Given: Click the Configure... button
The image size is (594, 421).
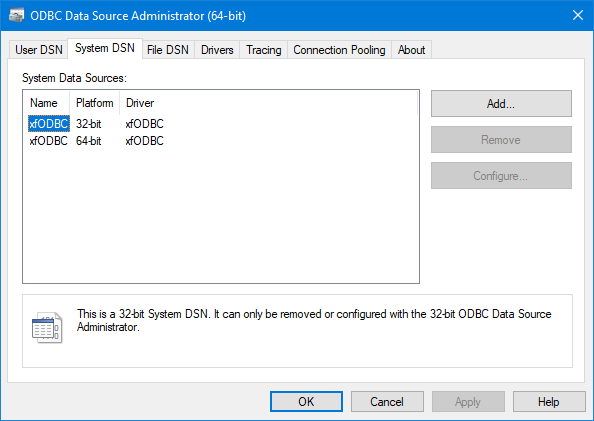Looking at the screenshot, I should pyautogui.click(x=501, y=176).
